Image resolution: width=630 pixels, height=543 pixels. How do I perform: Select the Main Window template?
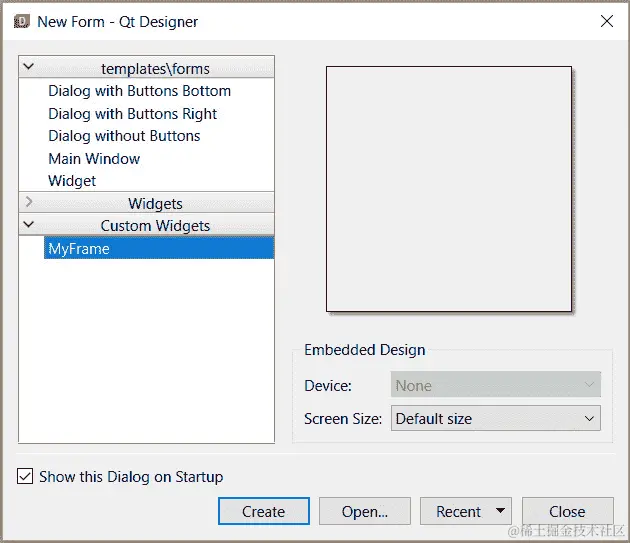pyautogui.click(x=94, y=159)
